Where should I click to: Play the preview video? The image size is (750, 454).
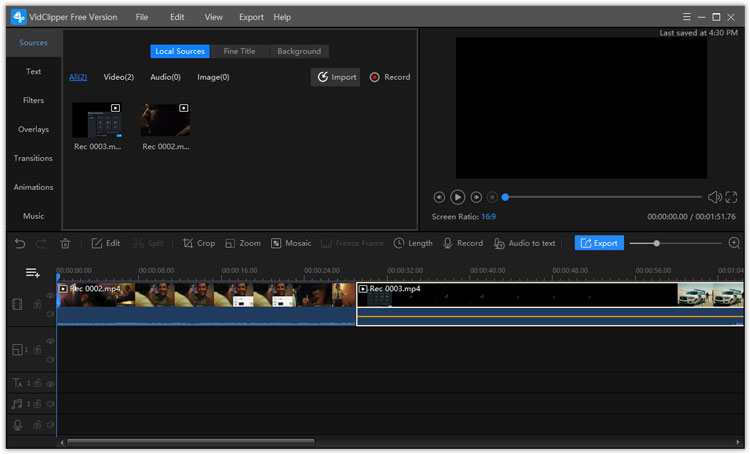(x=457, y=197)
